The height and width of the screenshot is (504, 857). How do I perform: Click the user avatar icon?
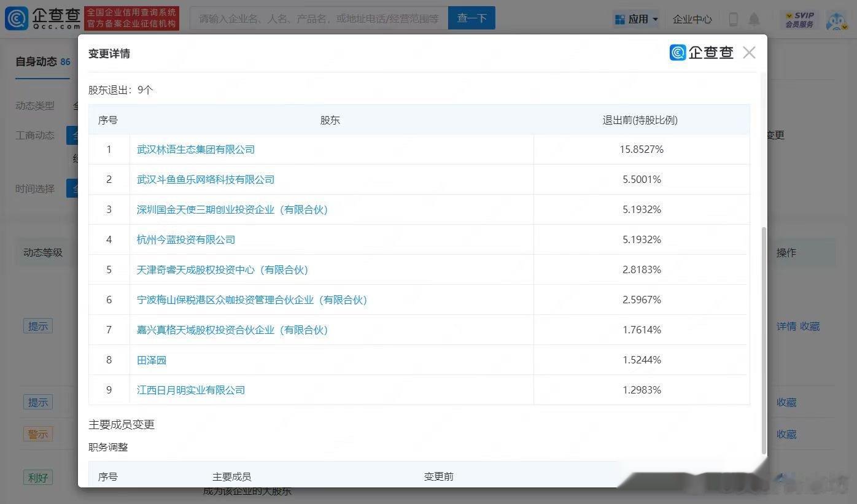point(836,20)
